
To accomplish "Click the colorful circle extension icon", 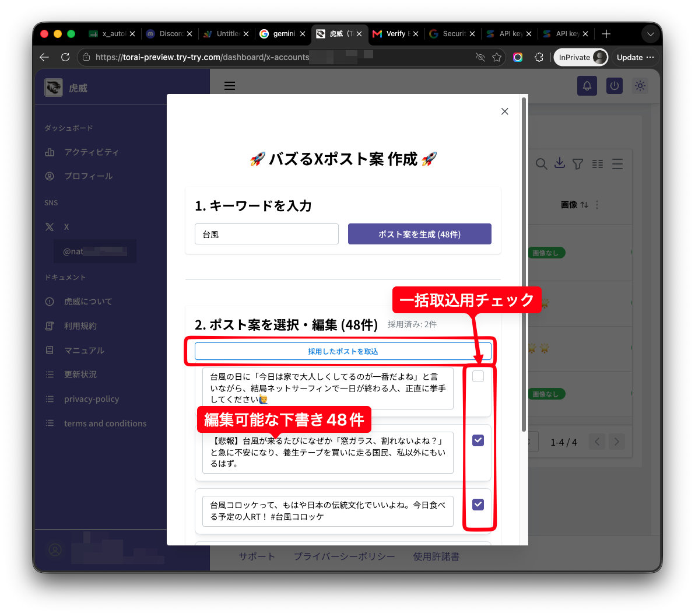I will tap(518, 57).
